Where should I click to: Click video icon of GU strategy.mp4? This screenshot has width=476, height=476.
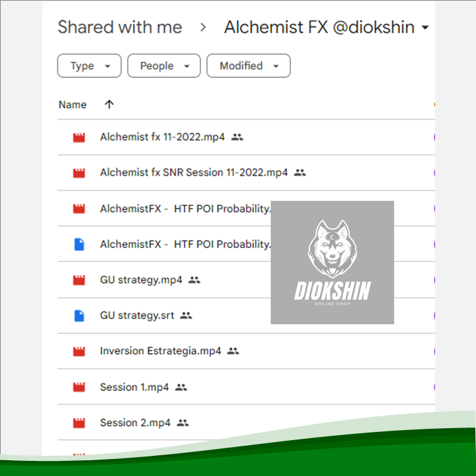79,280
